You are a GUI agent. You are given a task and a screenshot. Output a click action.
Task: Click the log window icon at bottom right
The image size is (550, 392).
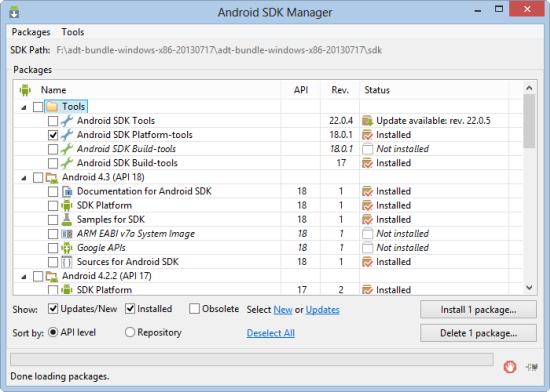(x=532, y=367)
